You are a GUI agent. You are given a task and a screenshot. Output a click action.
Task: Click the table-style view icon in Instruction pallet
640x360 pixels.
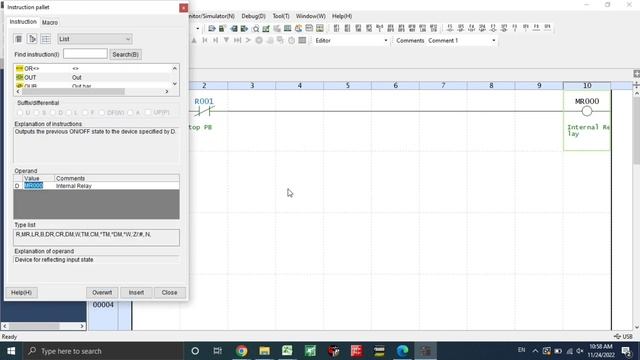46,39
